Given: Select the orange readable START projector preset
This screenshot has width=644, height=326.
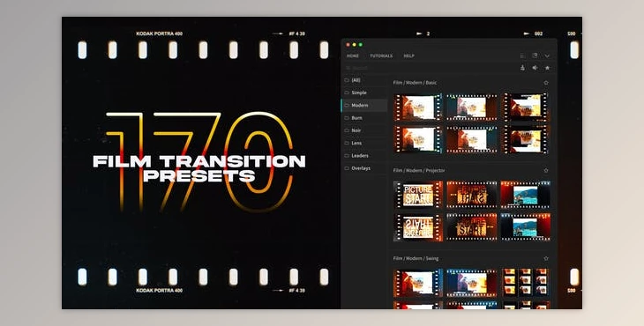Looking at the screenshot, I should [x=471, y=226].
